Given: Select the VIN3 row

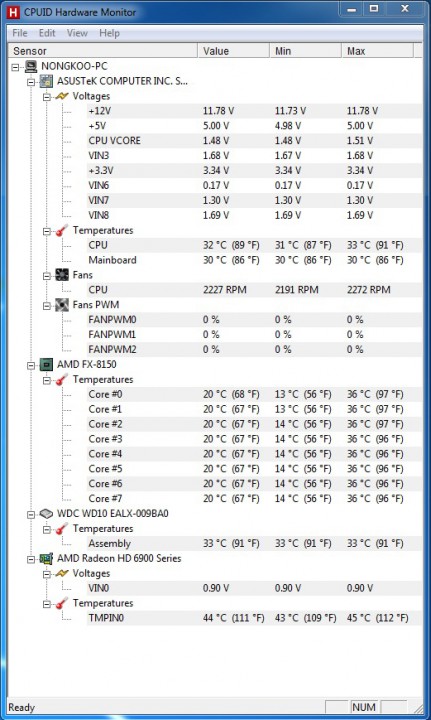Looking at the screenshot, I should pos(255,156).
